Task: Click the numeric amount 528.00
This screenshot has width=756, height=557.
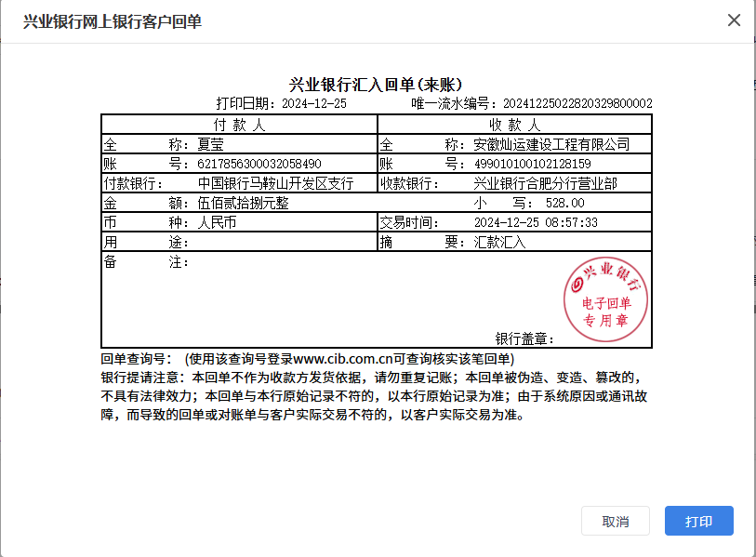Action: coord(564,203)
